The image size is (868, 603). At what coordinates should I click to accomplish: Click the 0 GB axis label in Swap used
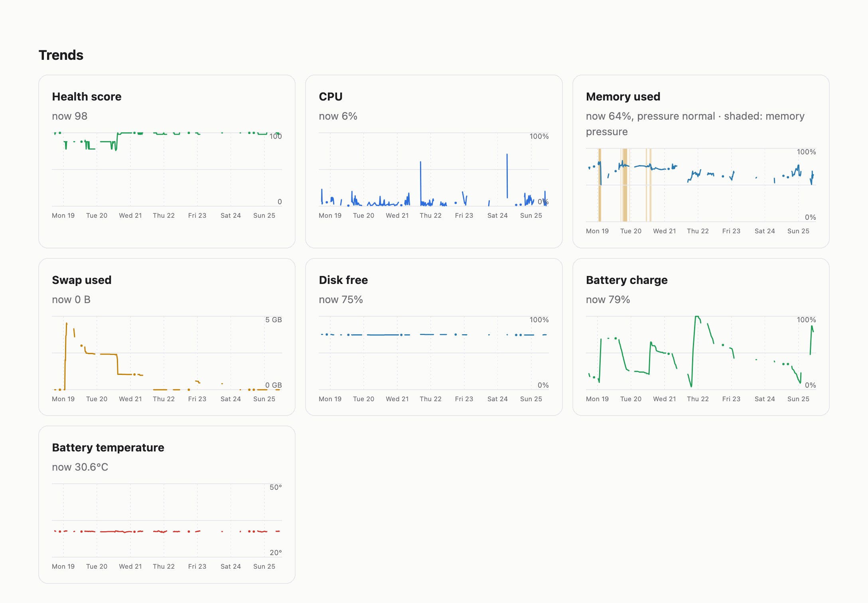pos(274,385)
